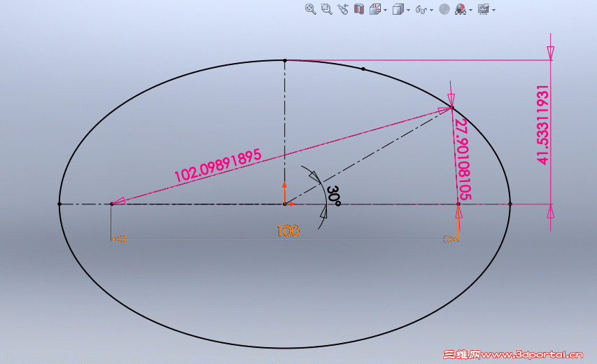Select the ellipse's top quadrant point
The image size is (597, 364).
[285, 60]
